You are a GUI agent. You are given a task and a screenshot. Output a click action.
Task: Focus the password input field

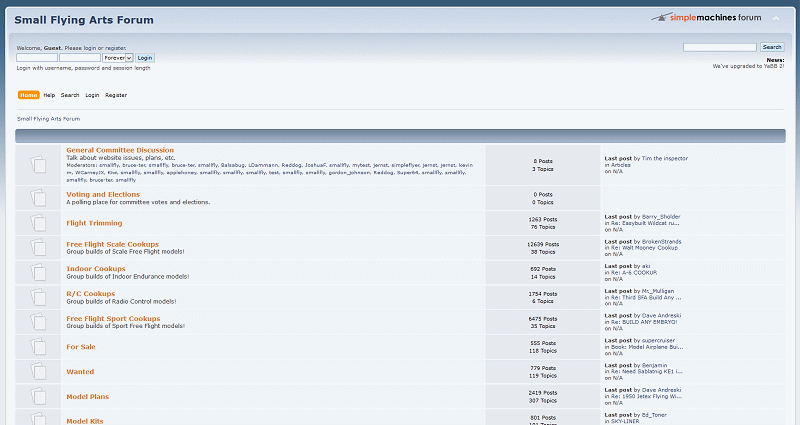(x=80, y=58)
